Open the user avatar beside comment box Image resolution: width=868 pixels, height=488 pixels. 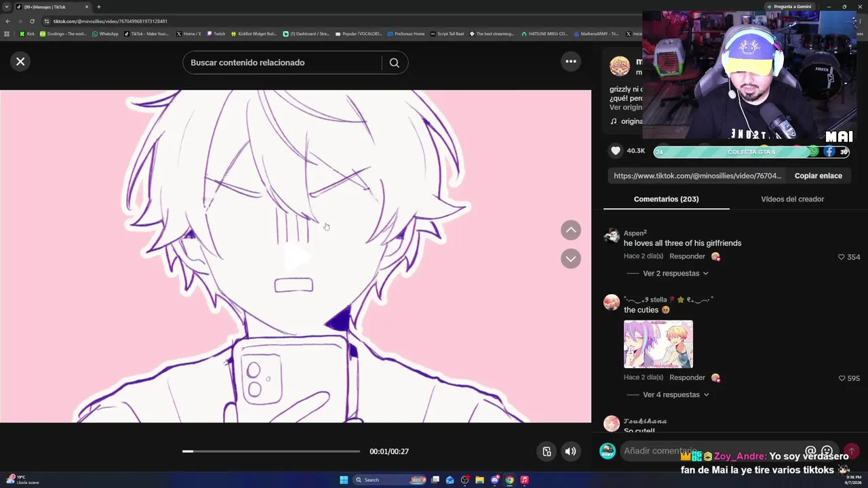coord(608,451)
